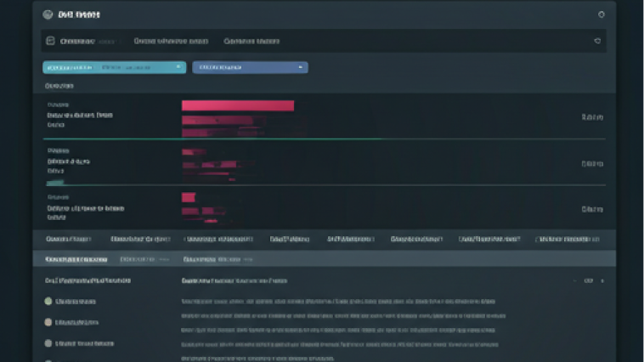Select the highlighted first sub-tab below column headers
This screenshot has width=644, height=362.
click(76, 259)
